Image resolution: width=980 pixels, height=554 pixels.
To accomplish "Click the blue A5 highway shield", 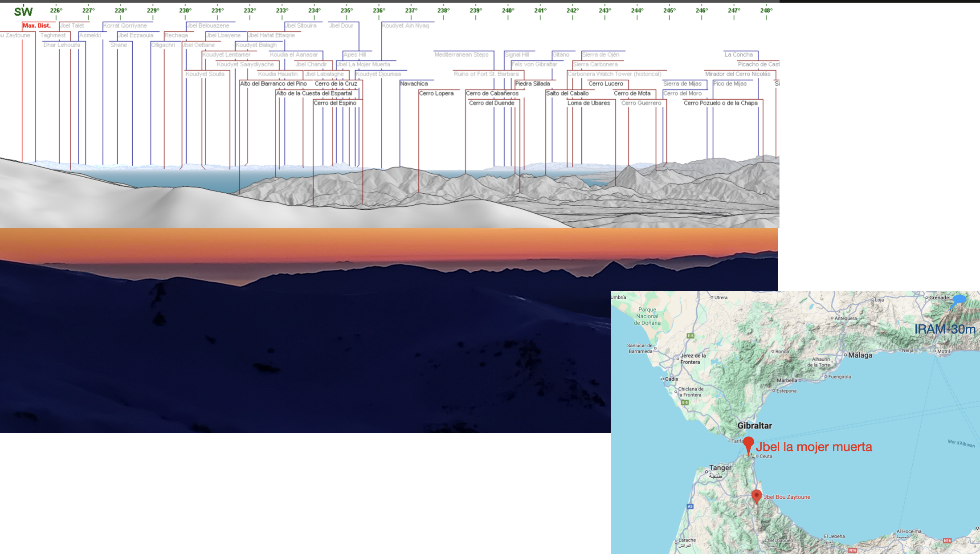I will 690,506.
